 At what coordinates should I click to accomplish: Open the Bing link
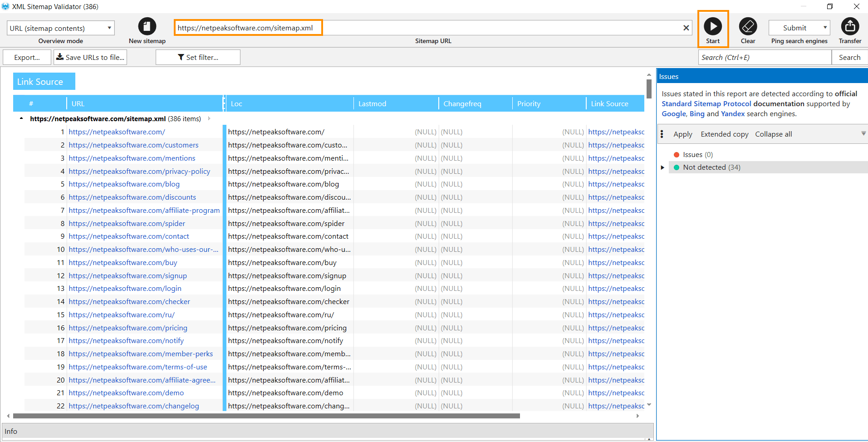697,113
